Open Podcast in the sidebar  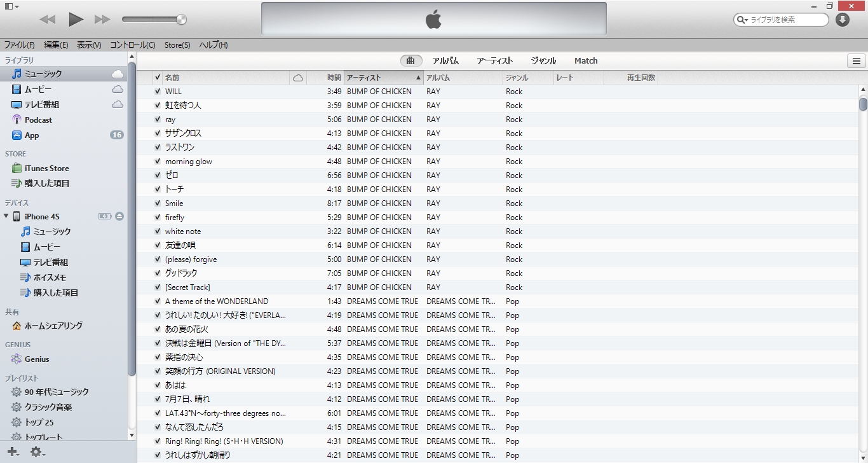pyautogui.click(x=64, y=120)
